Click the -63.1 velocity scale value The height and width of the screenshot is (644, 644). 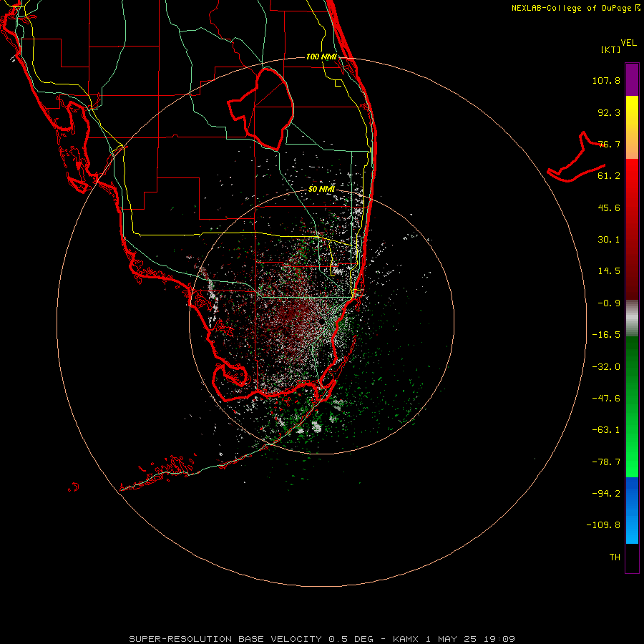(606, 430)
